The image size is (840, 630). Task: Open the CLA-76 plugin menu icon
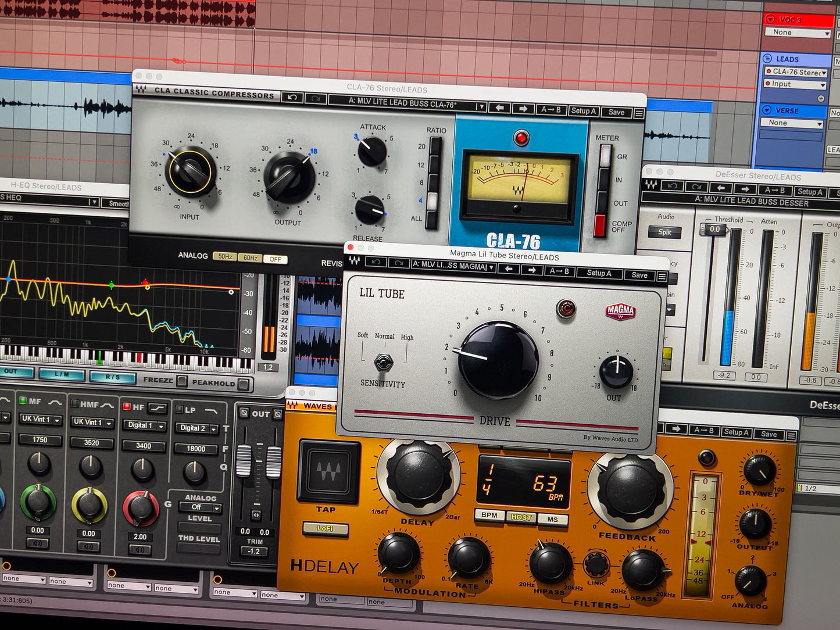point(639,113)
